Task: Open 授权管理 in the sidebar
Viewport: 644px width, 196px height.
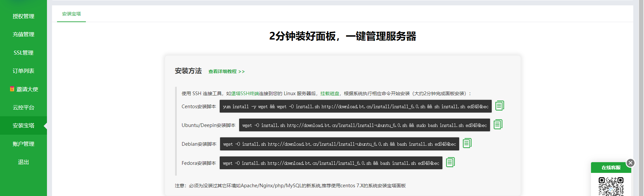Action: click(23, 16)
